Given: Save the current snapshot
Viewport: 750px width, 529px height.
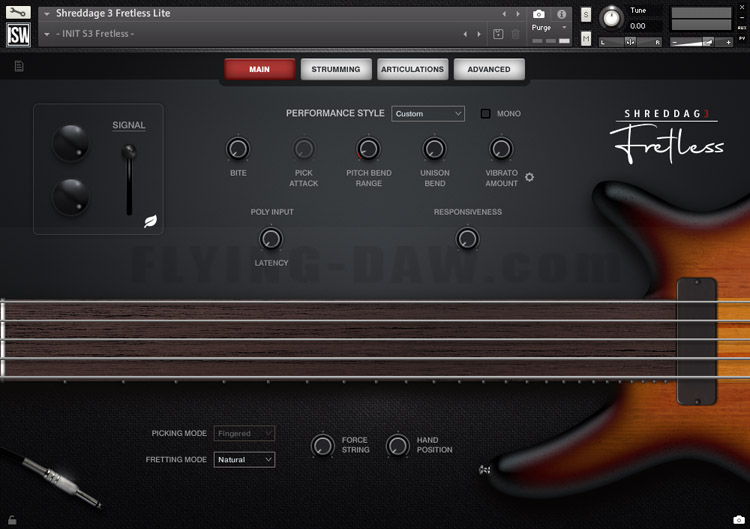Looking at the screenshot, I should click(x=498, y=34).
